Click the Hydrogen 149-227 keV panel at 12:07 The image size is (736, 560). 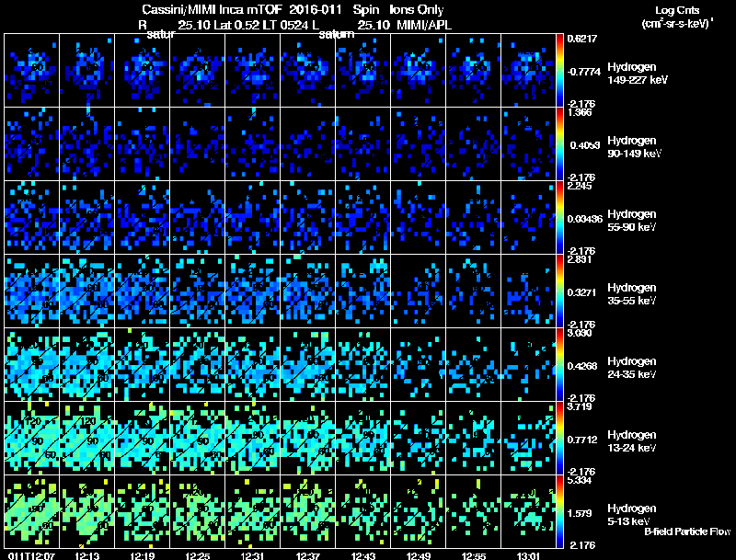32,71
